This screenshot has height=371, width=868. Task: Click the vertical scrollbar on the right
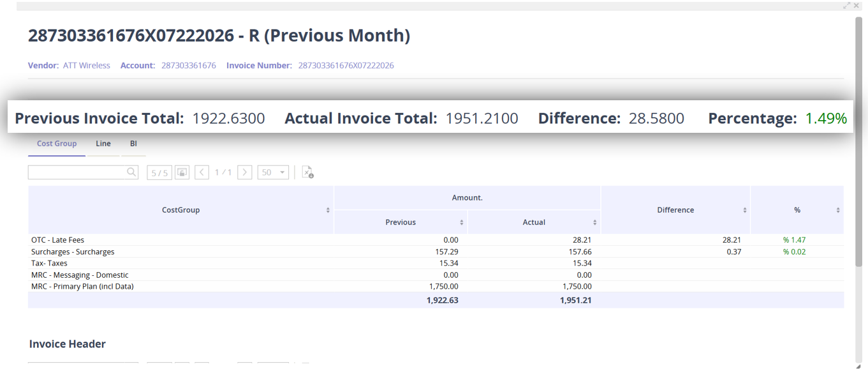pyautogui.click(x=858, y=142)
